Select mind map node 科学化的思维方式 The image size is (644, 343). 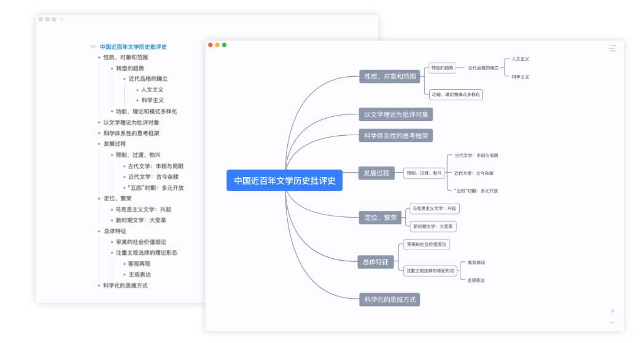[390, 300]
